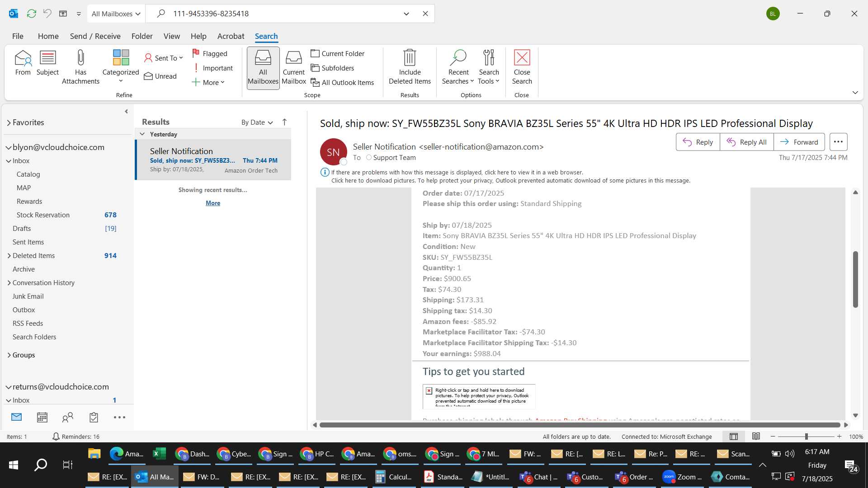Open the Sent To filter dropdown
This screenshot has height=488, width=868.
[x=164, y=58]
